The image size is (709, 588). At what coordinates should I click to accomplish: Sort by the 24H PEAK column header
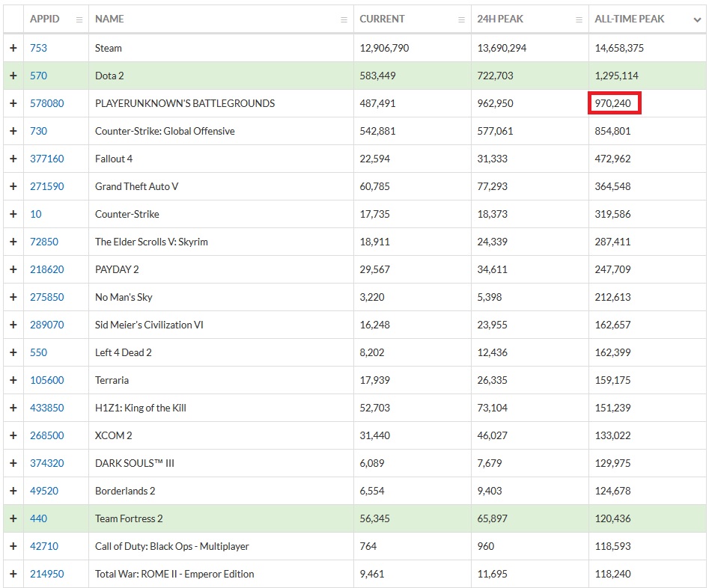(500, 19)
